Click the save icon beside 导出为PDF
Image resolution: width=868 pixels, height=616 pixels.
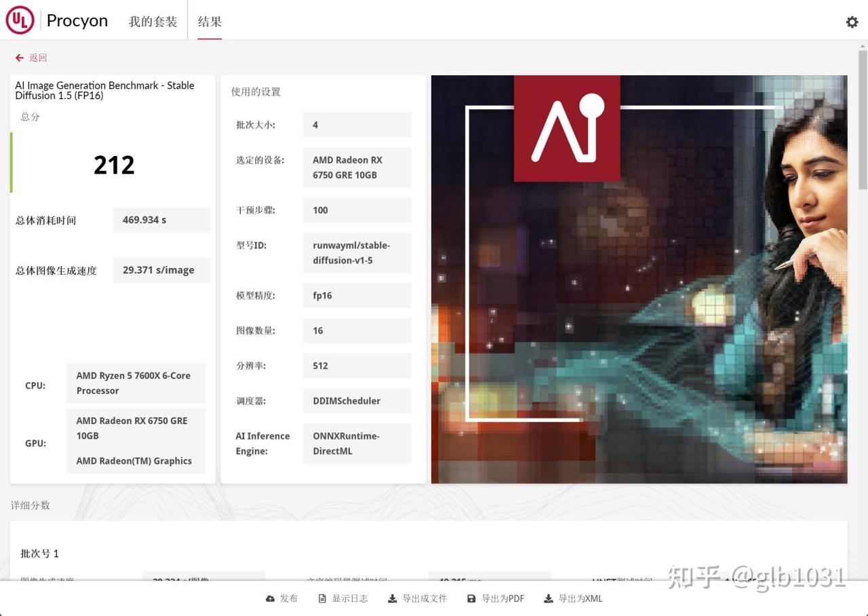click(471, 598)
